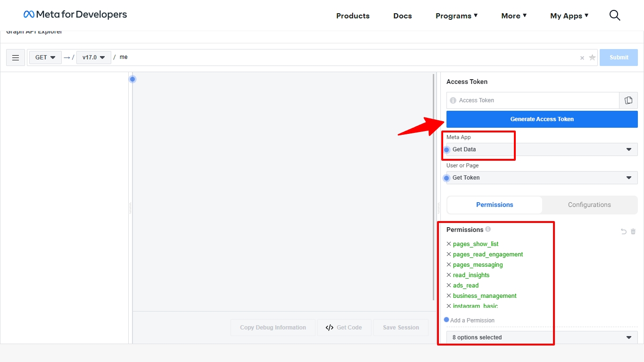Delete all permissions with trash icon
This screenshot has width=644, height=362.
pyautogui.click(x=633, y=231)
